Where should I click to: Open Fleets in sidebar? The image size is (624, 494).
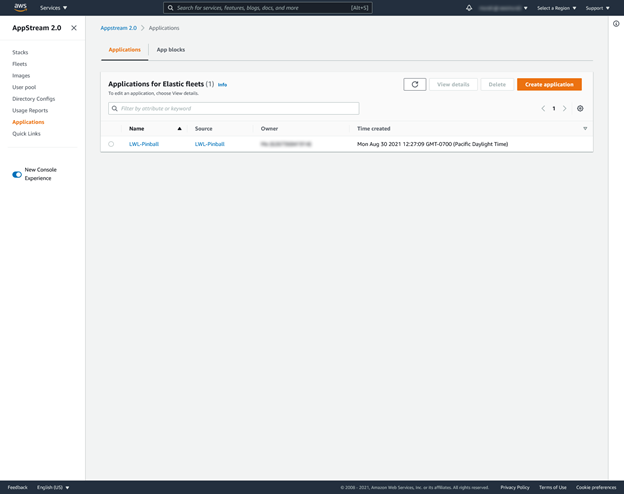click(20, 64)
